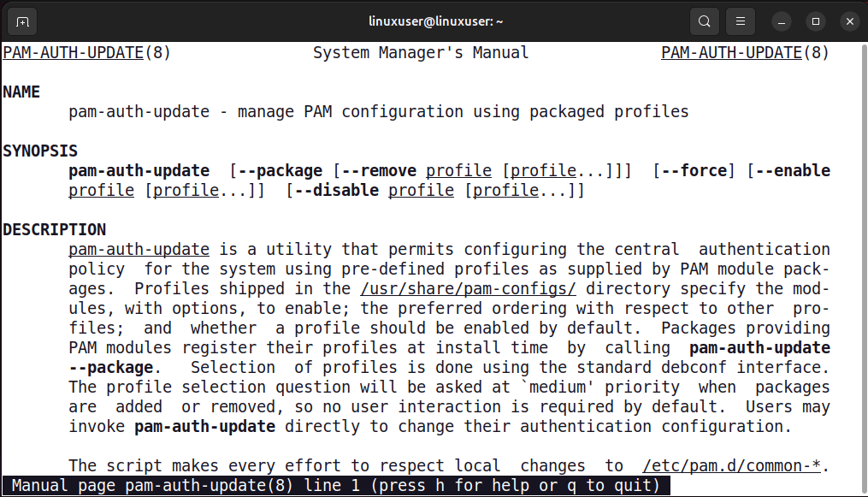Click the linuxuser@linuxuser: ~ window title
The height and width of the screenshot is (497, 868).
(434, 21)
